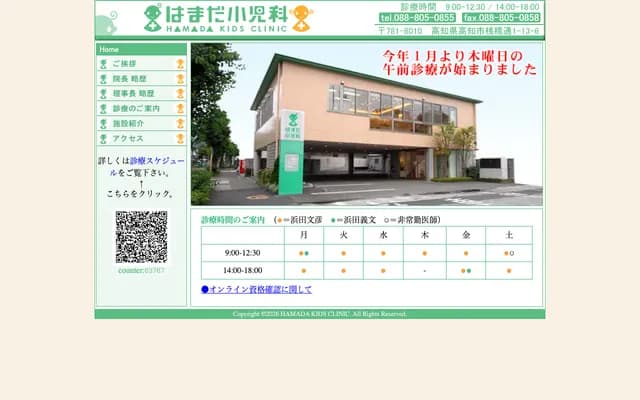Click the clinic building photo
The width and height of the screenshot is (640, 400).
[x=367, y=124]
